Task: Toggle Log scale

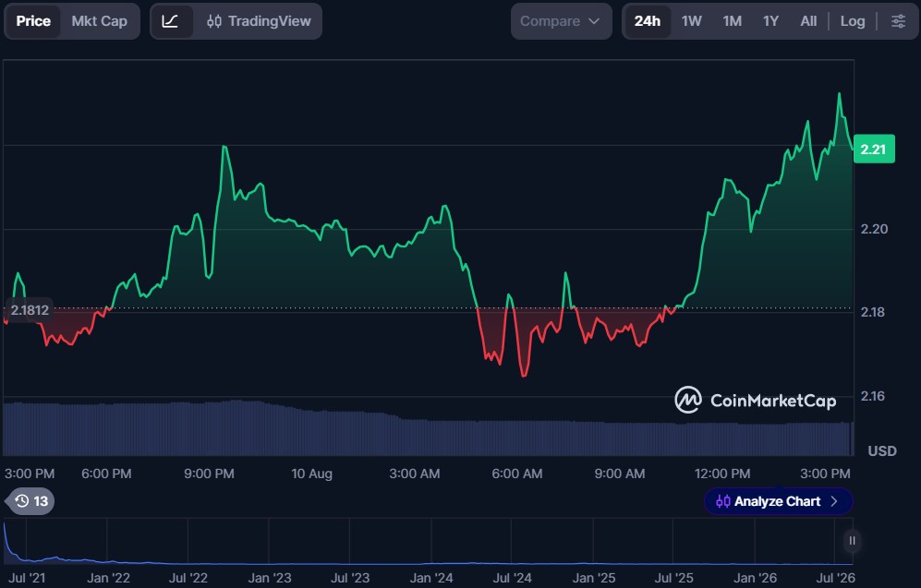Action: [853, 21]
